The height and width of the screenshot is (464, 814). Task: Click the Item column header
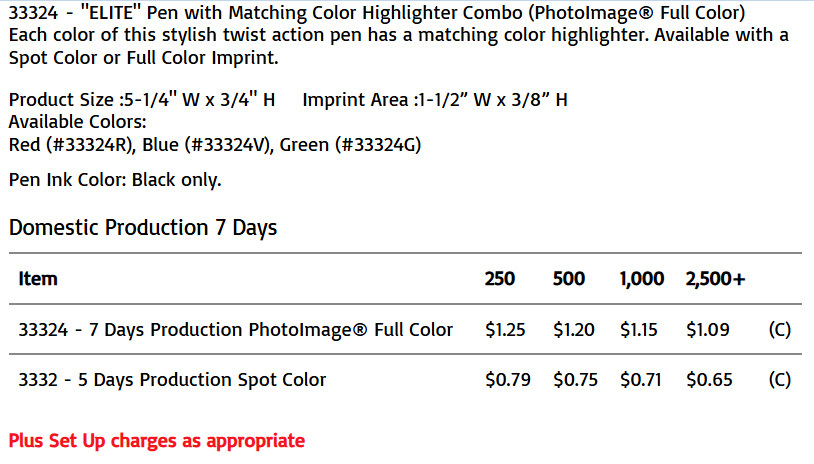pyautogui.click(x=38, y=279)
